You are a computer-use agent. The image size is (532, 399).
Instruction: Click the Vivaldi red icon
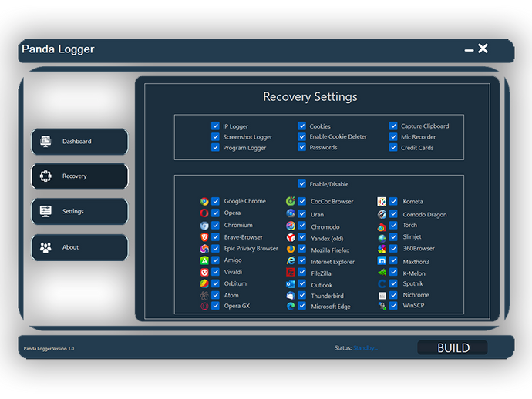(x=204, y=272)
